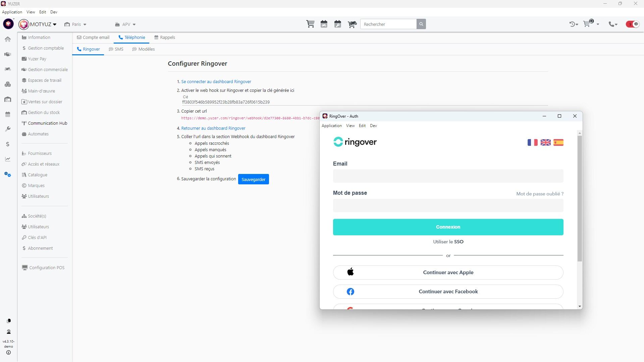Click the Email input field
This screenshot has height=362, width=644.
[448, 176]
